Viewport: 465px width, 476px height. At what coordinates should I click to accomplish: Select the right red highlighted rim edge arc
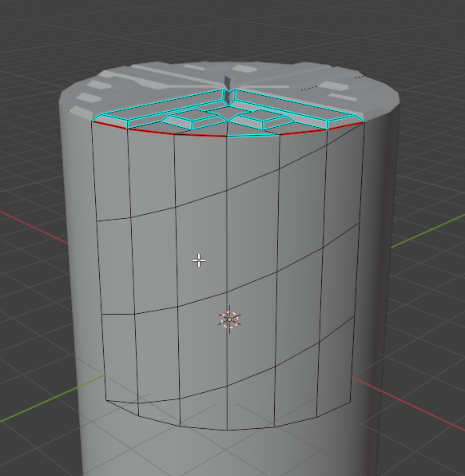point(322,129)
